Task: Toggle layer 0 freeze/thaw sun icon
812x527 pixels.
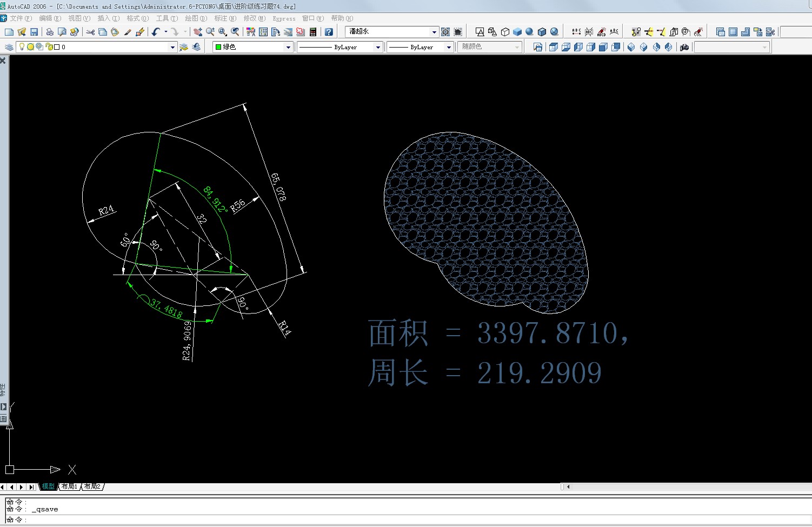Action: (30, 47)
